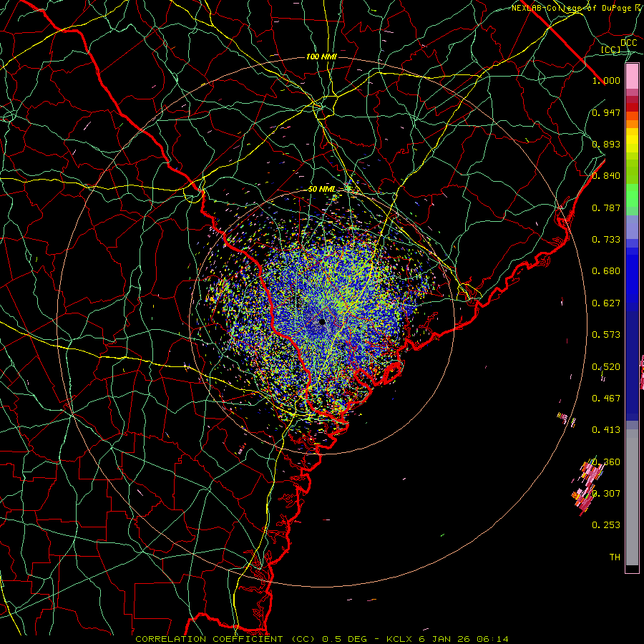
Task: Pick the lavender swatch on color bar
Action: click(632, 227)
